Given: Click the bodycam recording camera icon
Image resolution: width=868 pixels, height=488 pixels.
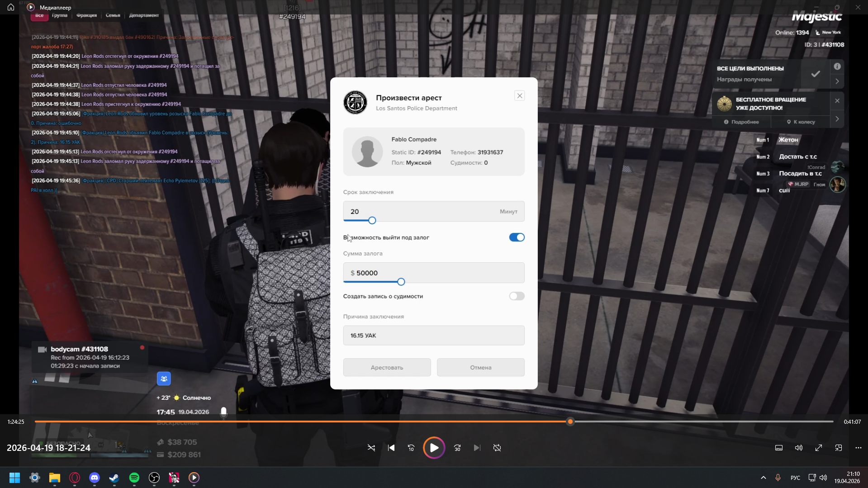Looking at the screenshot, I should pos(42,350).
